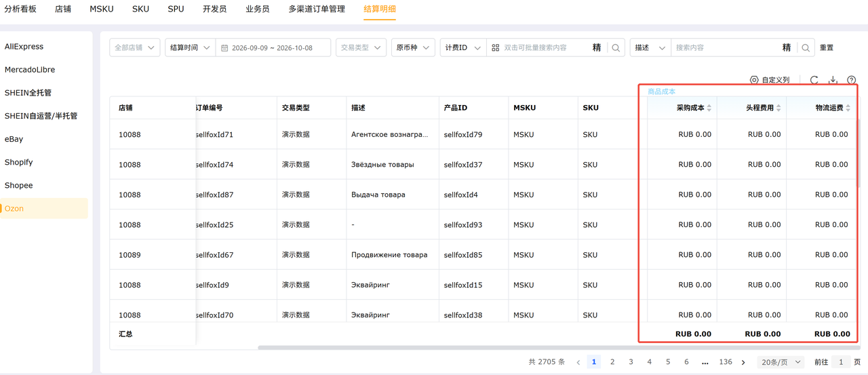
Task: Click 商品成本 column group header
Action: pos(661,92)
